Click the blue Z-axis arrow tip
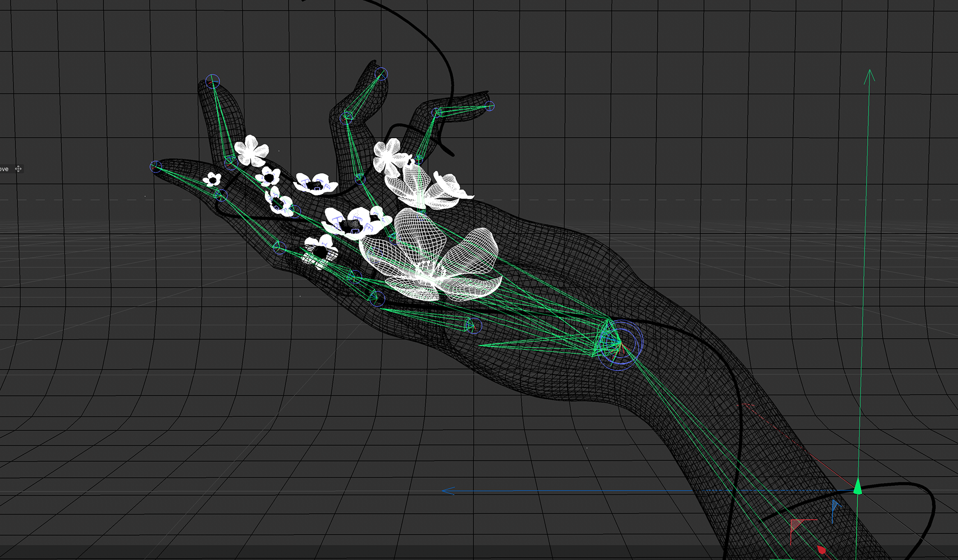 click(x=448, y=491)
